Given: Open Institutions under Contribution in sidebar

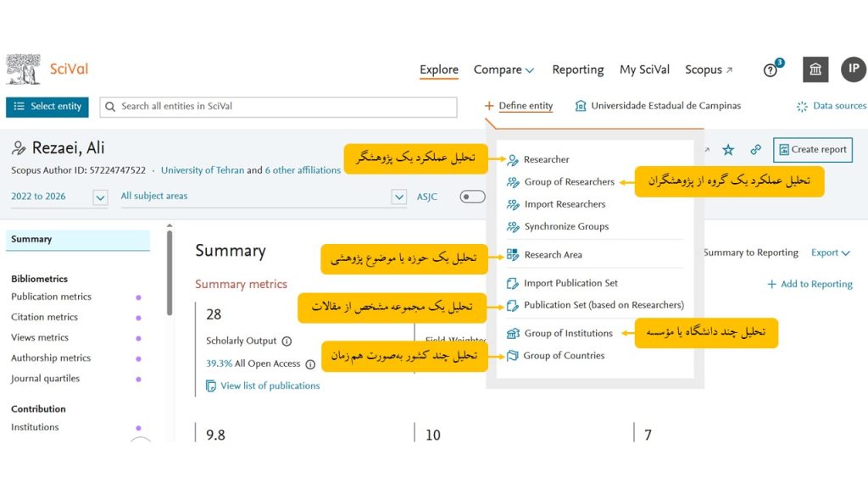Looking at the screenshot, I should tap(35, 427).
